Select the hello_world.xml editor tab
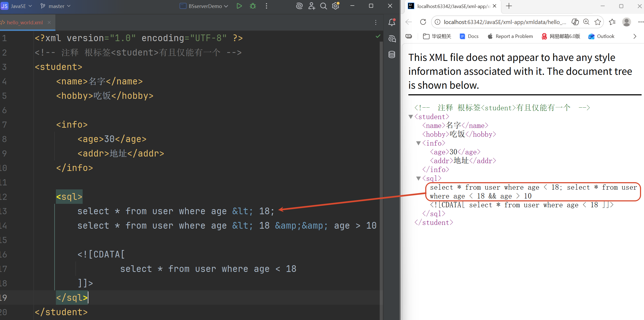 [25, 22]
